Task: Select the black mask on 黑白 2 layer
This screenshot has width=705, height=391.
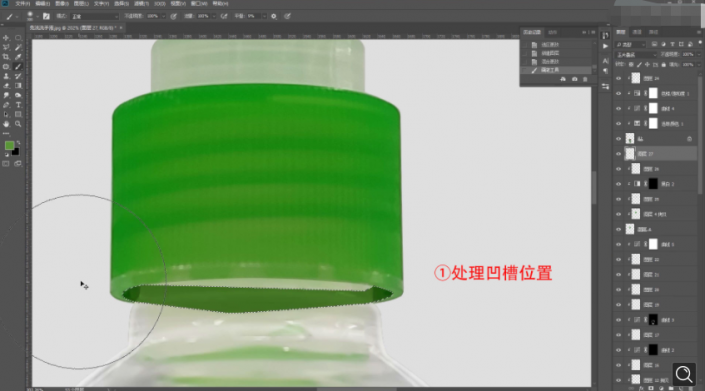Action: pos(653,184)
